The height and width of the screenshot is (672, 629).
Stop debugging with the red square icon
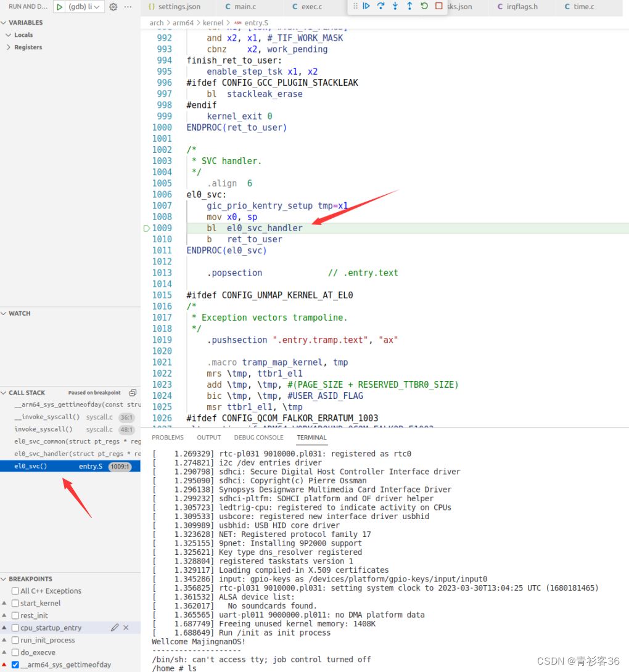click(438, 6)
